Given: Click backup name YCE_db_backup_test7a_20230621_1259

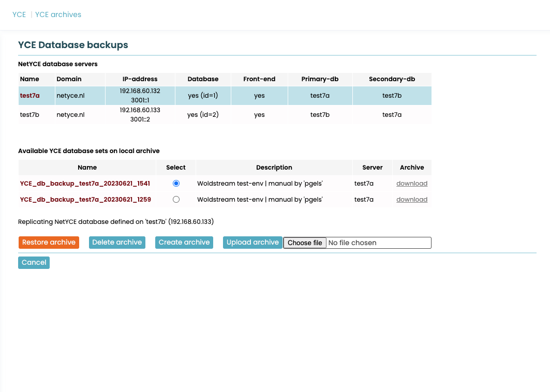Looking at the screenshot, I should click(x=85, y=200).
